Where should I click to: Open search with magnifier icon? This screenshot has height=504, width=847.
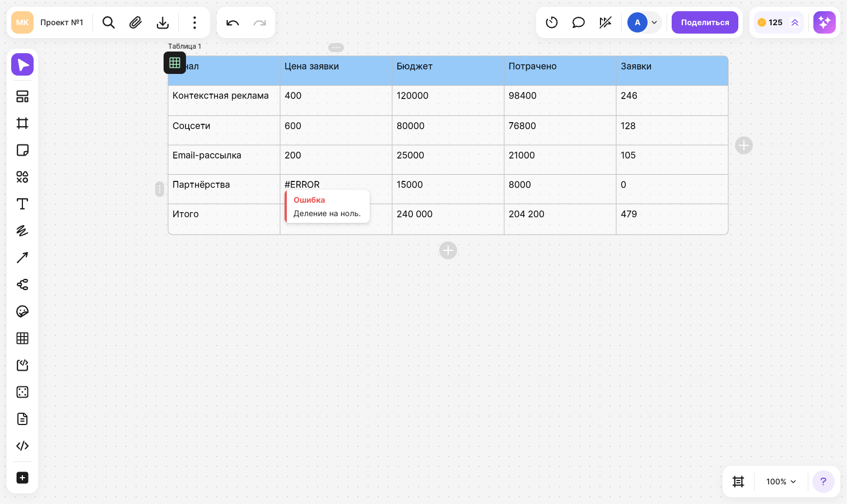click(x=109, y=22)
